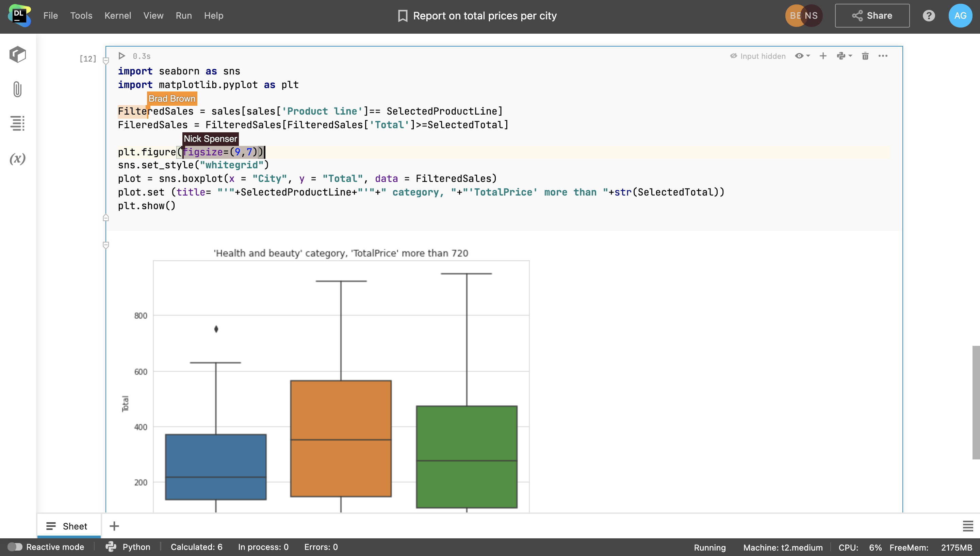Open the table of contents panel
This screenshot has height=556, width=980.
[18, 123]
